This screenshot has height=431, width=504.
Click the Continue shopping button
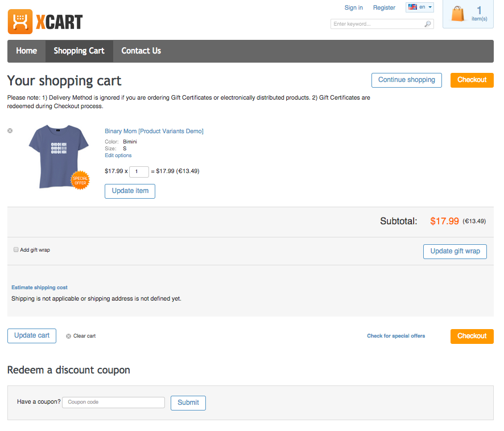point(407,80)
